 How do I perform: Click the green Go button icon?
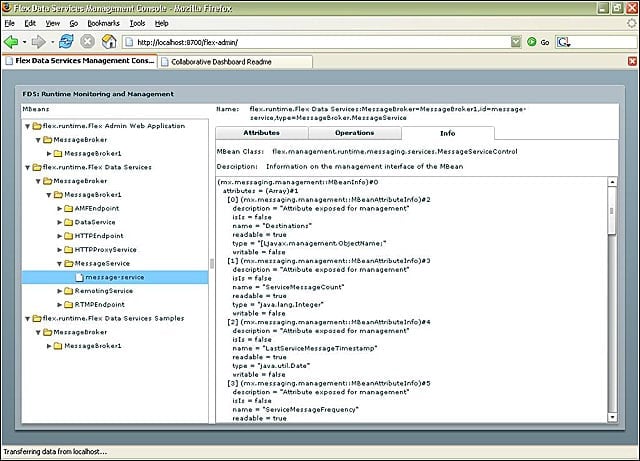point(531,42)
